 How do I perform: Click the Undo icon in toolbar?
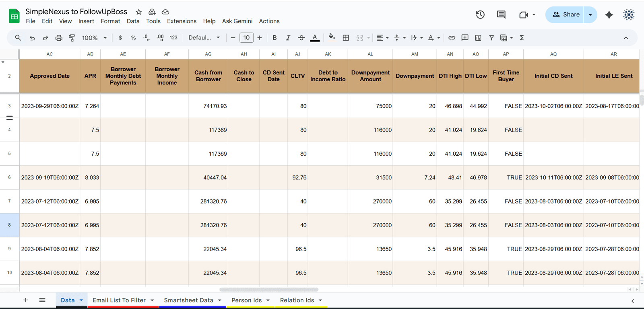[x=32, y=38]
